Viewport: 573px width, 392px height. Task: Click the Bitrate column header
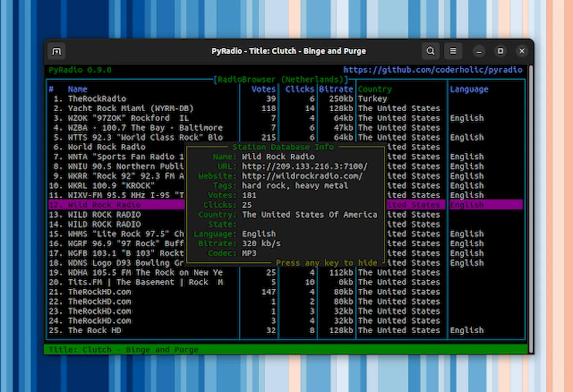tap(336, 89)
